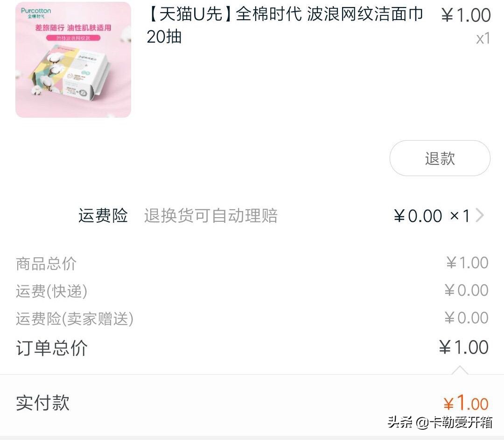
Task: Tap the 退款 refund button
Action: click(x=440, y=158)
